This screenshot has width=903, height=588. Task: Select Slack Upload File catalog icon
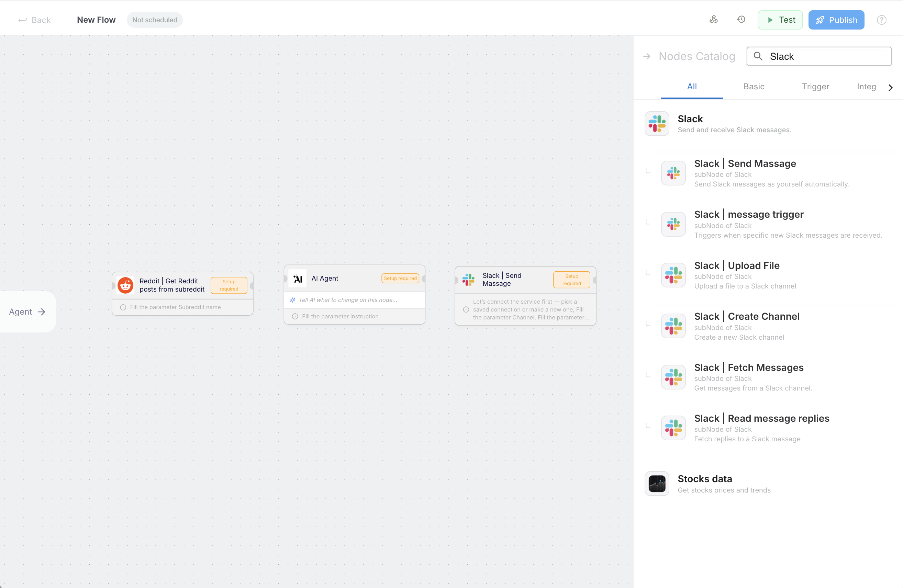673,275
